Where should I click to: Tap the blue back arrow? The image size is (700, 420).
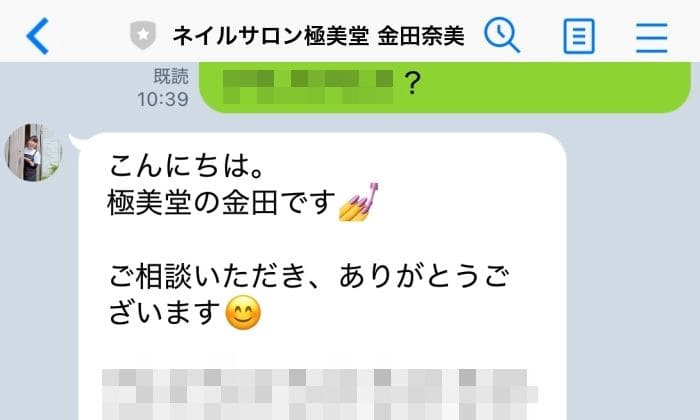(38, 36)
